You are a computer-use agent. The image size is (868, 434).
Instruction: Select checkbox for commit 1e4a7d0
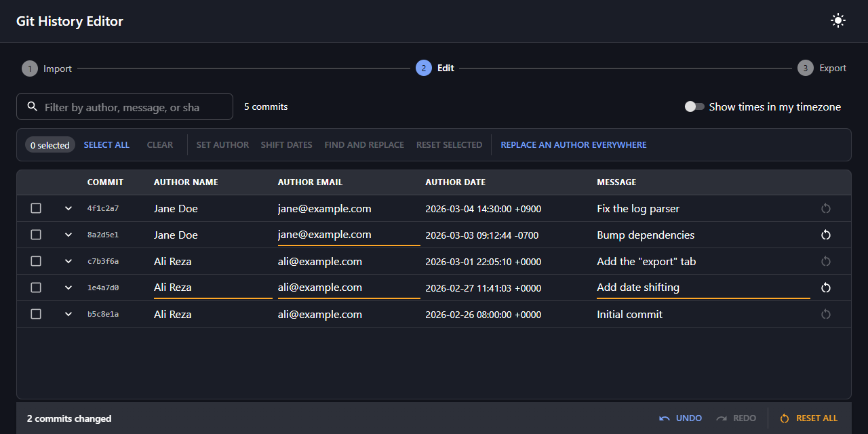point(36,288)
